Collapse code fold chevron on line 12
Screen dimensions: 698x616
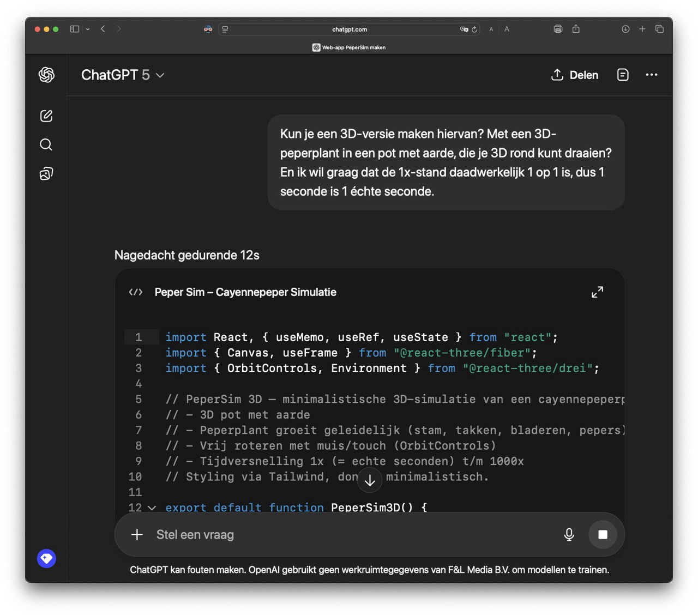(x=152, y=508)
